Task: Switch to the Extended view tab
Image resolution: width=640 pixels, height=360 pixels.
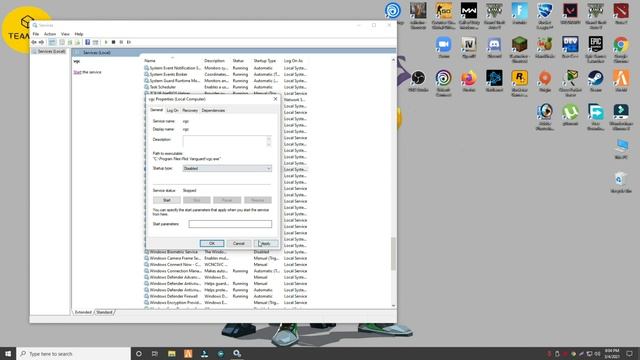Action: [83, 312]
